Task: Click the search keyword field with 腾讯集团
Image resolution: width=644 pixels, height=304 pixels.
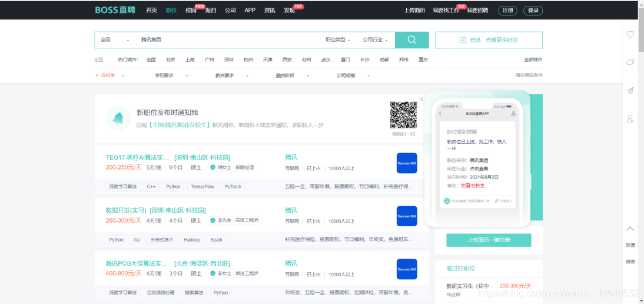Action: coord(228,40)
